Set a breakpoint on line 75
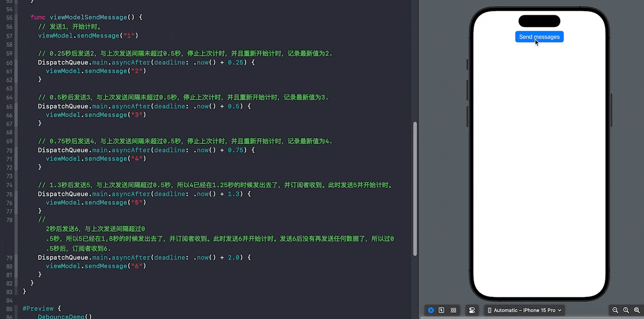The height and width of the screenshot is (319, 644). click(x=10, y=194)
